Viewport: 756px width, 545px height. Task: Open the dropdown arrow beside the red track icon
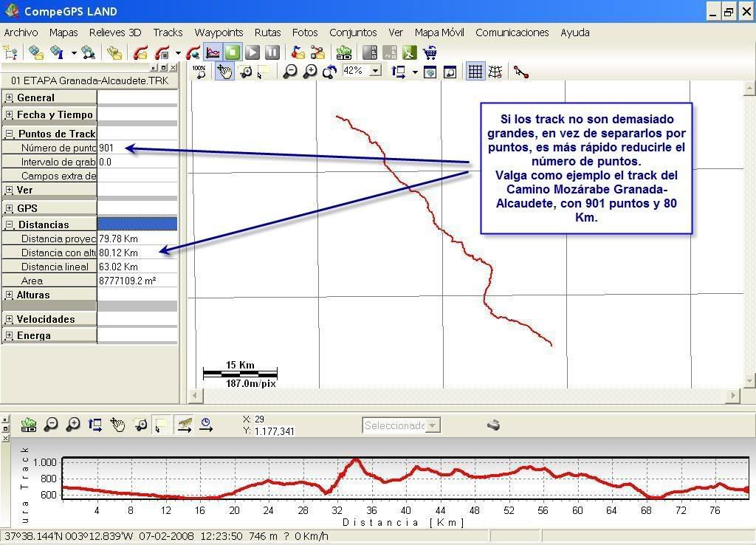coord(178,52)
